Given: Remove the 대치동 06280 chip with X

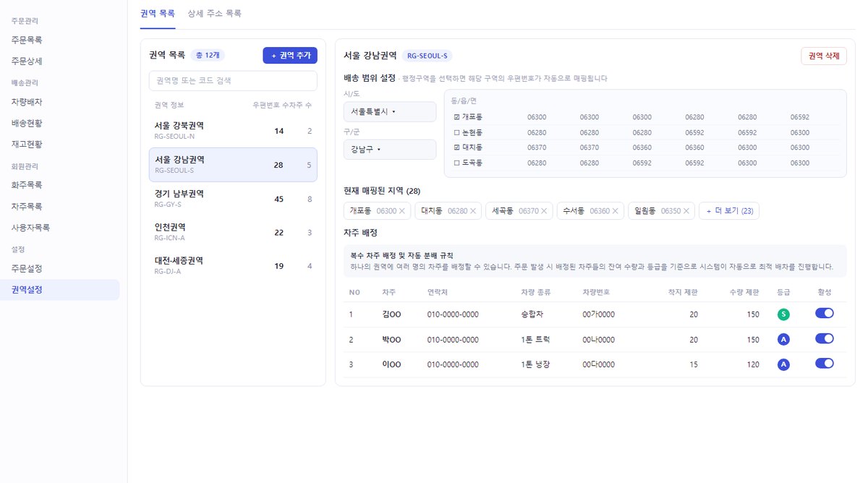Looking at the screenshot, I should [473, 211].
